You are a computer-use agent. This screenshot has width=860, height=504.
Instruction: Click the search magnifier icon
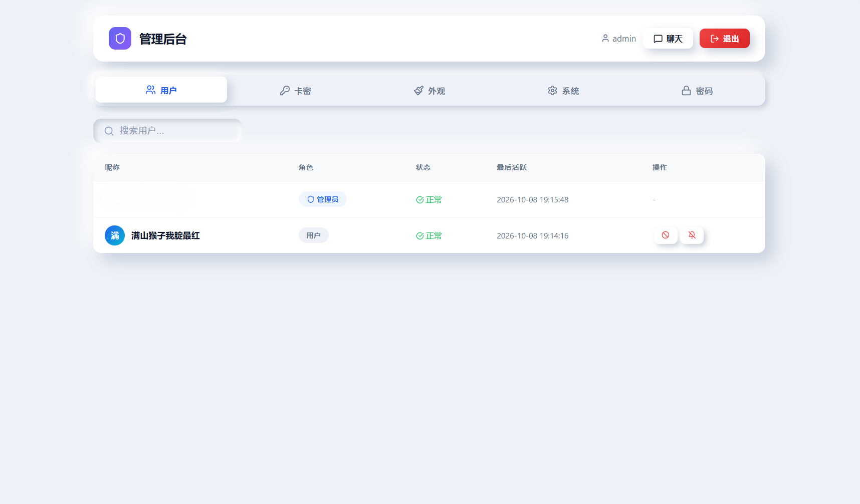(109, 131)
